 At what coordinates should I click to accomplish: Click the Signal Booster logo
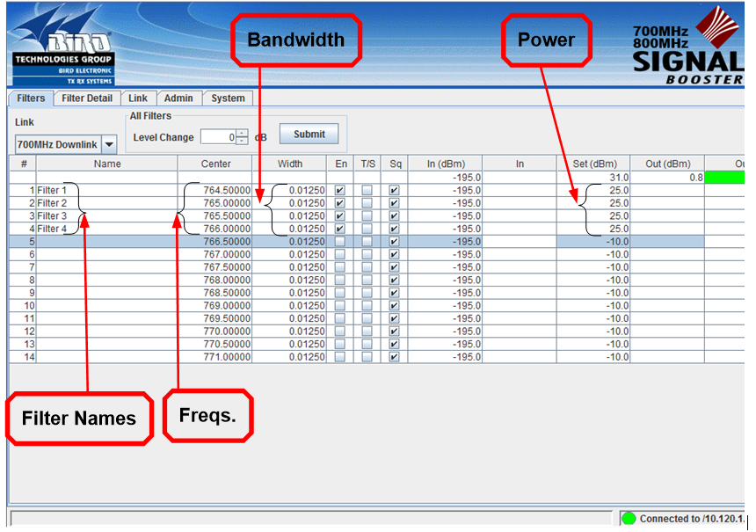[688, 46]
